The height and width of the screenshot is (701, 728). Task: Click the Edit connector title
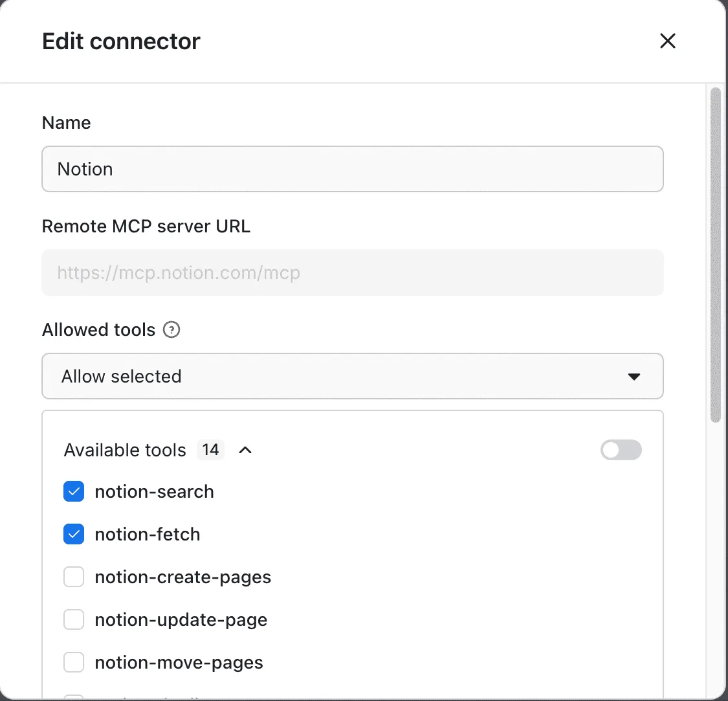tap(121, 41)
